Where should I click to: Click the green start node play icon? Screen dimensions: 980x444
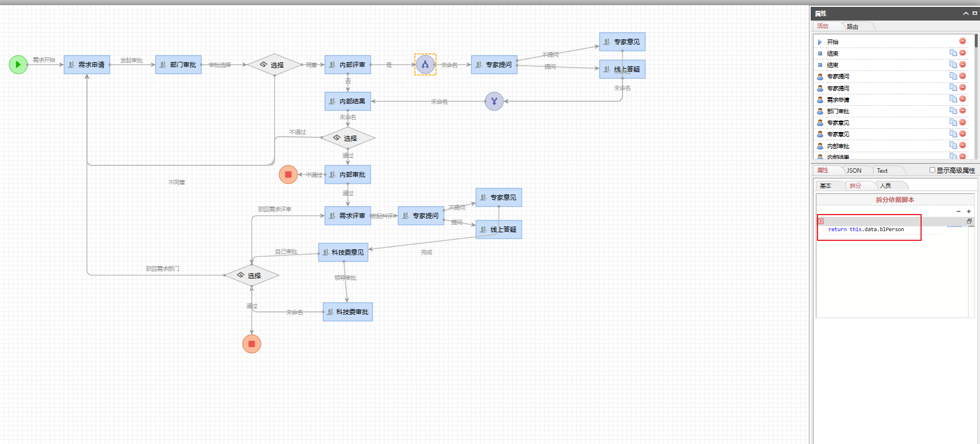pyautogui.click(x=18, y=65)
